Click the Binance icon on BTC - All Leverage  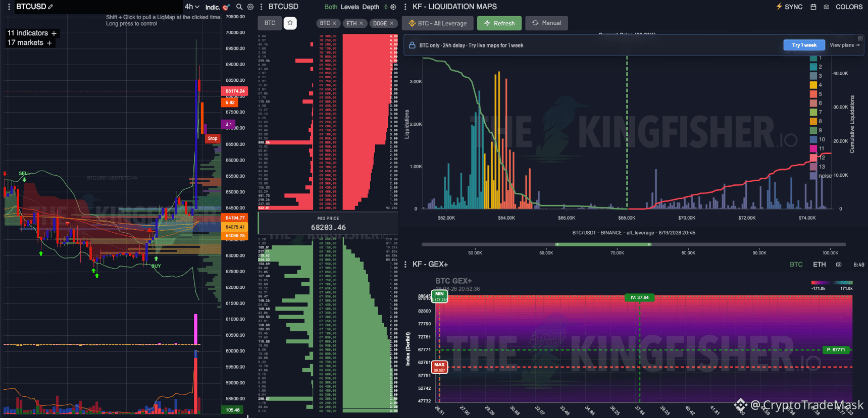point(412,23)
